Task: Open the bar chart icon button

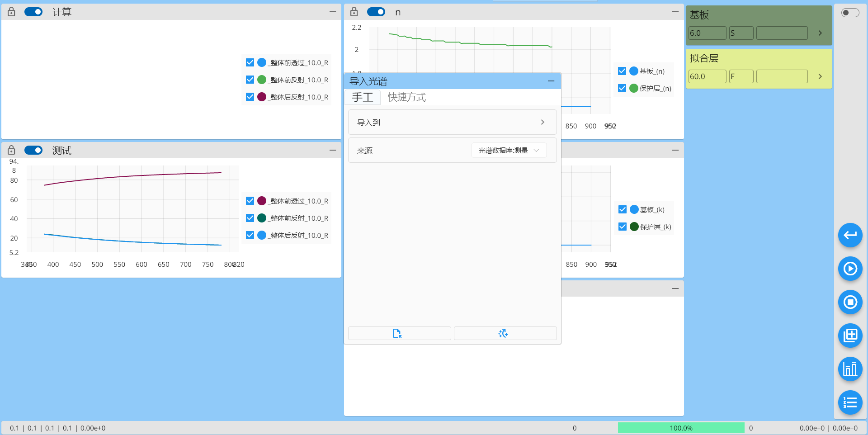Action: click(x=850, y=369)
